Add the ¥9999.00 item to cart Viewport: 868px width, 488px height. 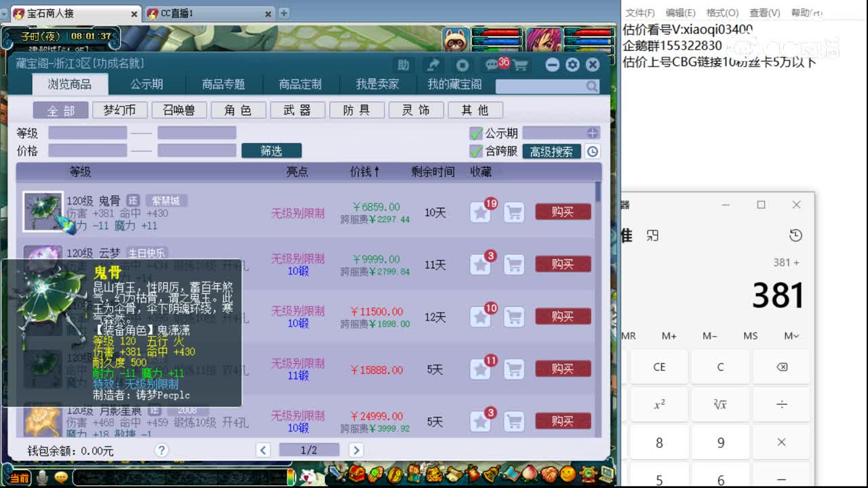[x=515, y=264]
